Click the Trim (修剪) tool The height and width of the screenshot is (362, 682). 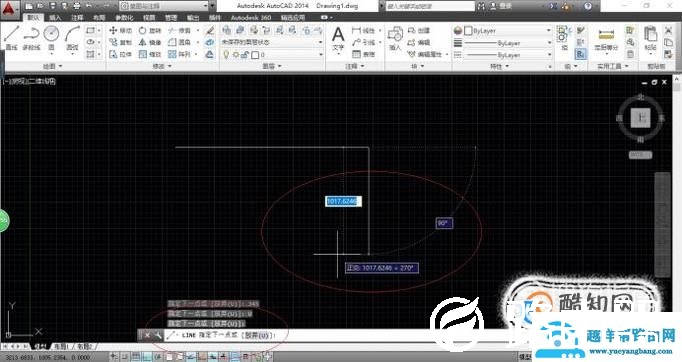click(180, 30)
